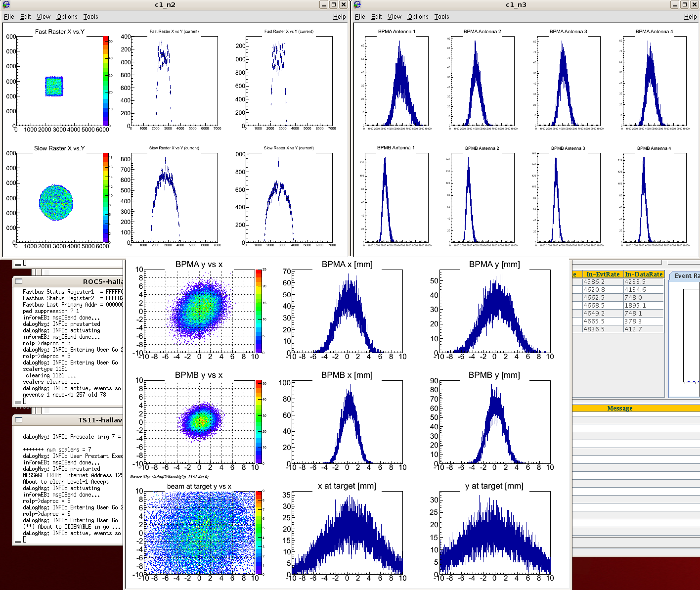Open the ROC5 window menu icon
The width and height of the screenshot is (700, 590).
(19, 281)
